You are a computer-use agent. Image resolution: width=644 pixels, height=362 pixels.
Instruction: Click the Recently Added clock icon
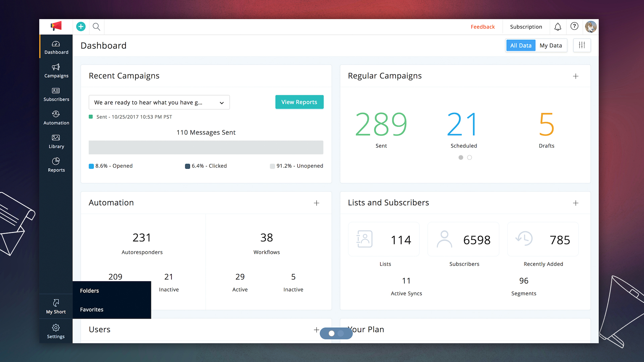(524, 238)
